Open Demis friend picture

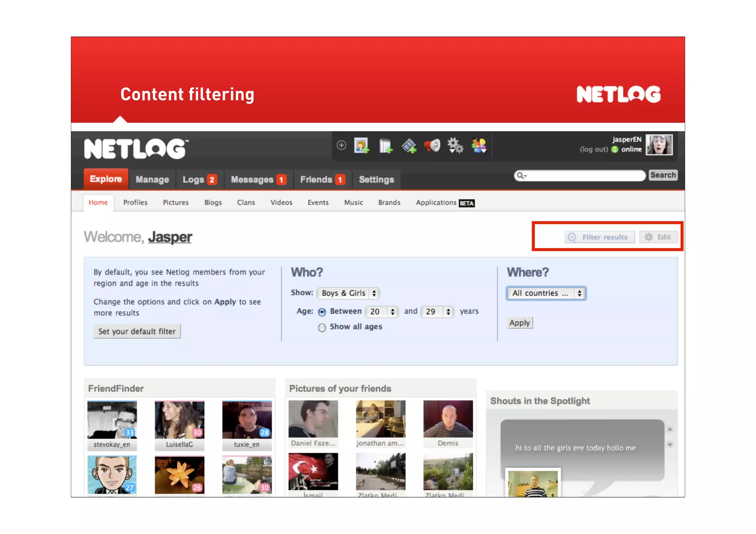pos(448,419)
